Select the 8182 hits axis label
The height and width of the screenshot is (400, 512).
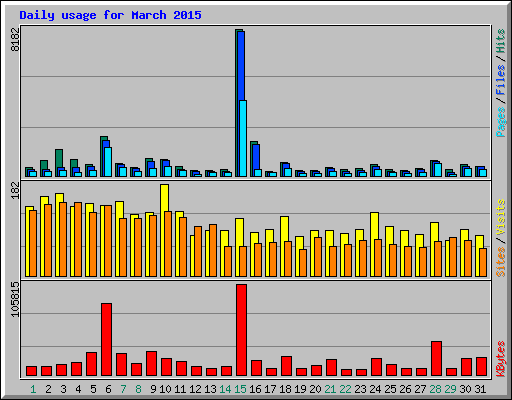tap(15, 39)
